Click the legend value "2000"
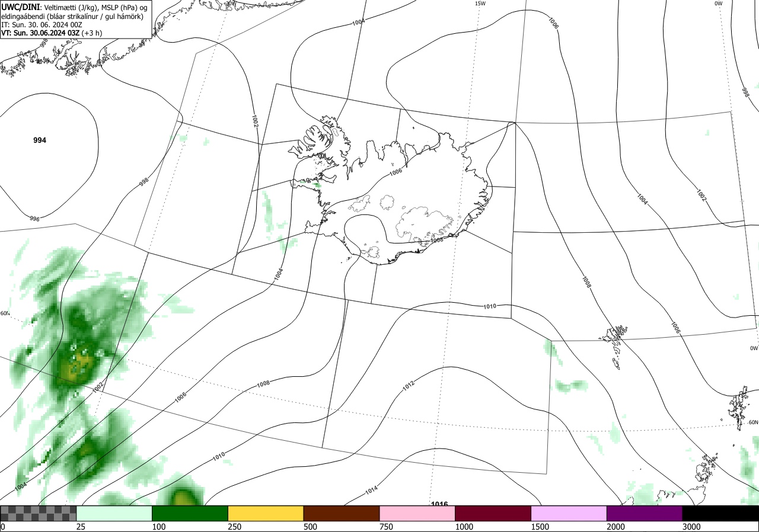 (617, 527)
